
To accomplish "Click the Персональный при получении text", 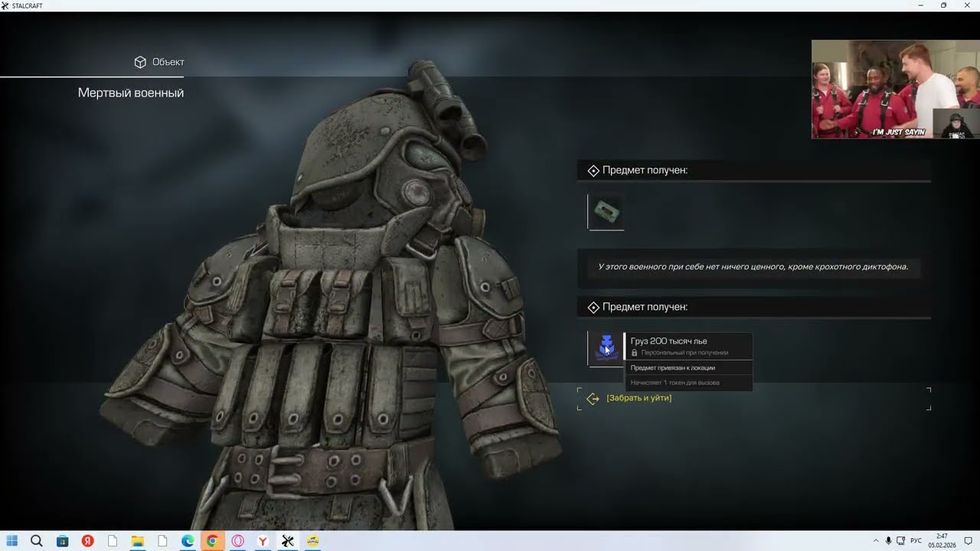I will click(684, 353).
